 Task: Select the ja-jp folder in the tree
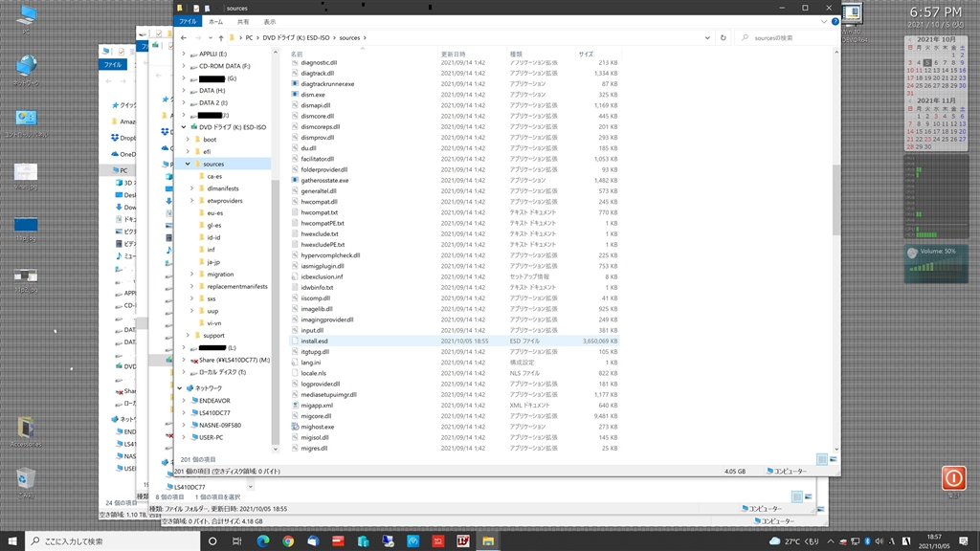[x=213, y=262]
